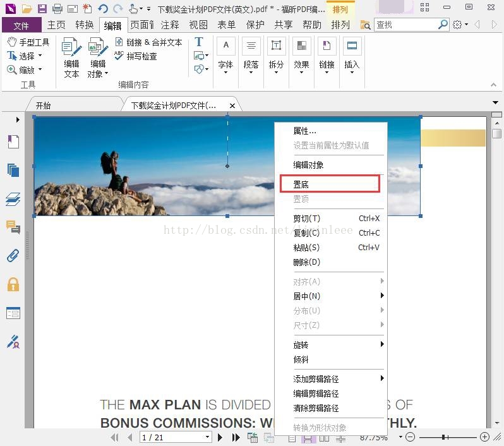Save the document with the floppy icon
This screenshot has height=446, width=504.
point(42,8)
